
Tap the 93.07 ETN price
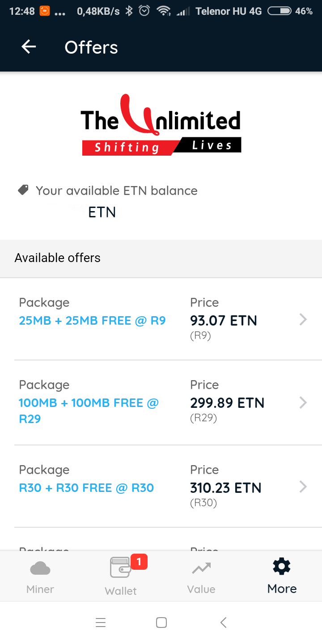pos(224,321)
